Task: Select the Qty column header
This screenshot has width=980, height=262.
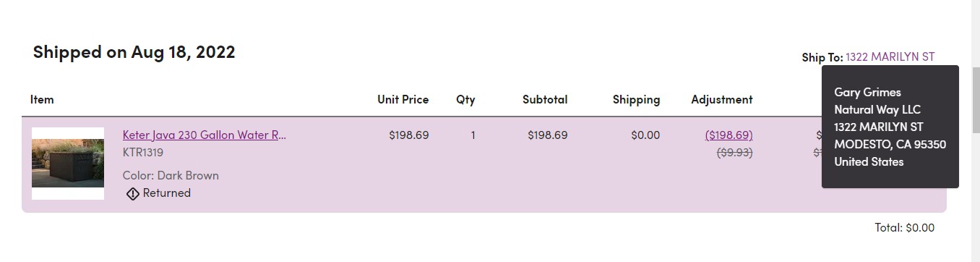Action: click(x=465, y=99)
